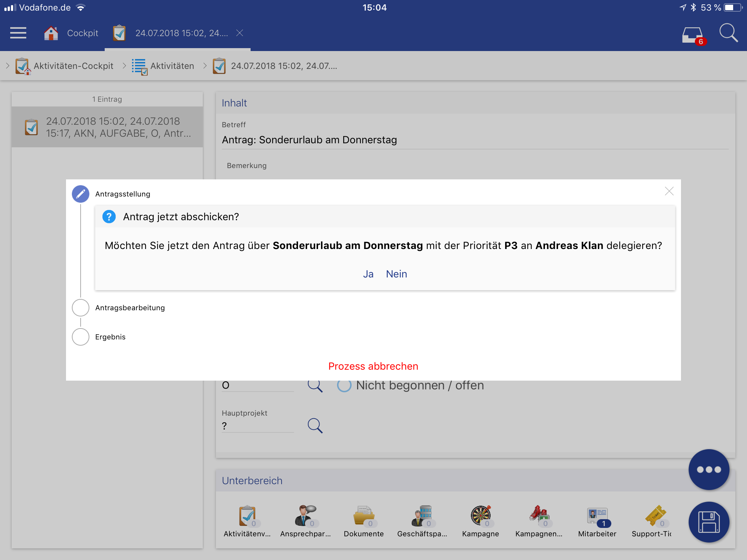Click the red Prozess abbrechen link
This screenshot has width=747, height=560.
[373, 366]
